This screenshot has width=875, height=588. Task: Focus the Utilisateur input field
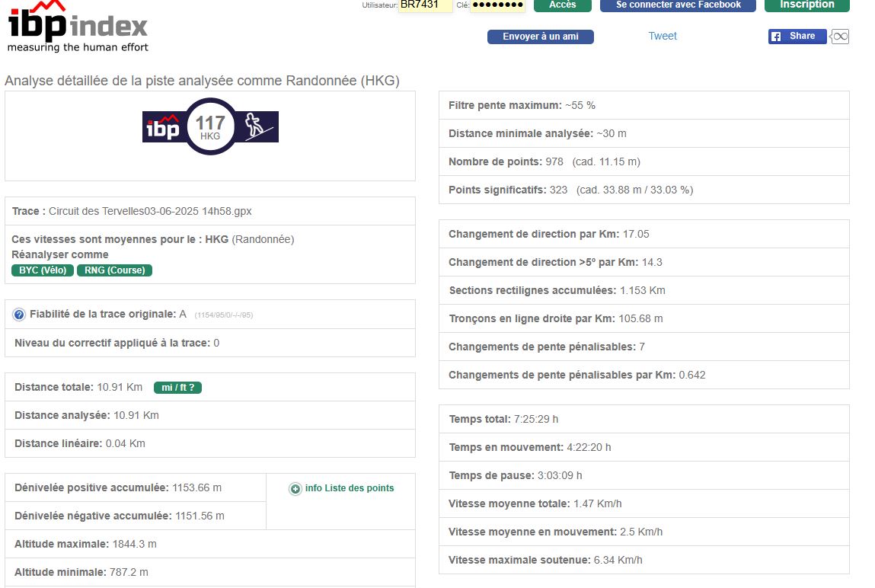click(x=425, y=5)
